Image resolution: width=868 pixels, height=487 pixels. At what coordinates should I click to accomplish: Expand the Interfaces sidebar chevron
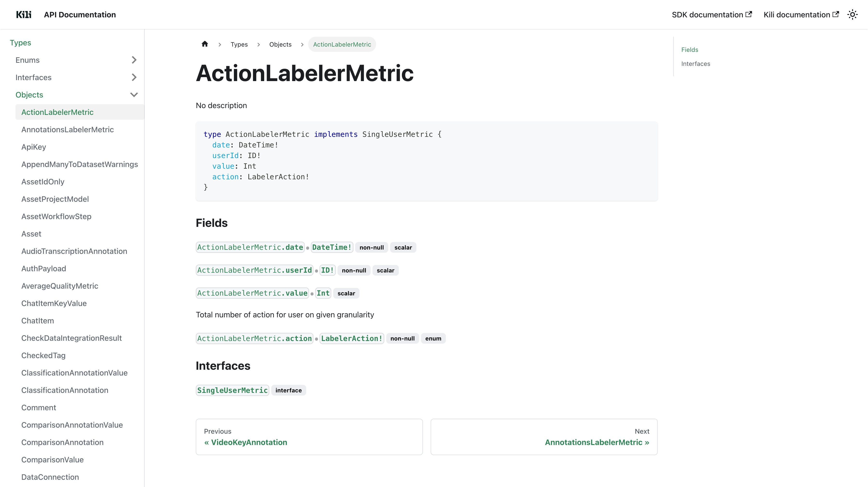pyautogui.click(x=134, y=77)
